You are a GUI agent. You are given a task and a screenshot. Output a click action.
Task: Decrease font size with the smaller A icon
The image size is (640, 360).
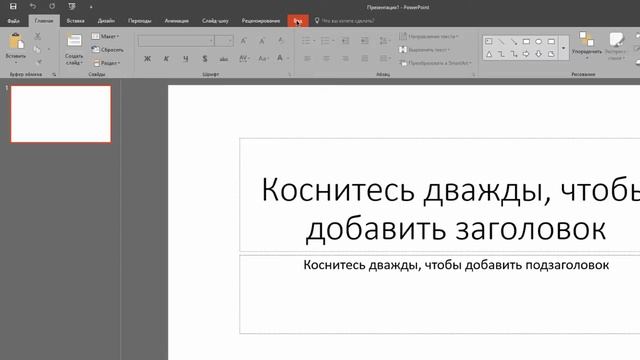coord(262,41)
